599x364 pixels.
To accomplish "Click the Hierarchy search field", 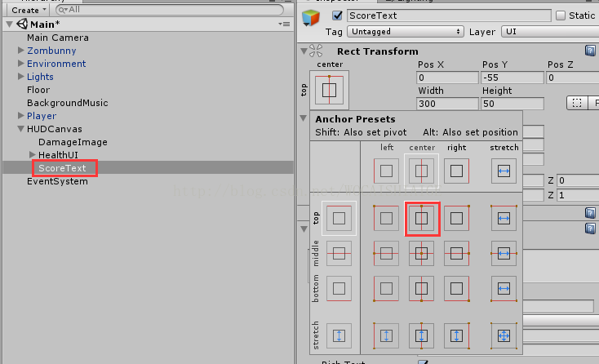I will 170,10.
